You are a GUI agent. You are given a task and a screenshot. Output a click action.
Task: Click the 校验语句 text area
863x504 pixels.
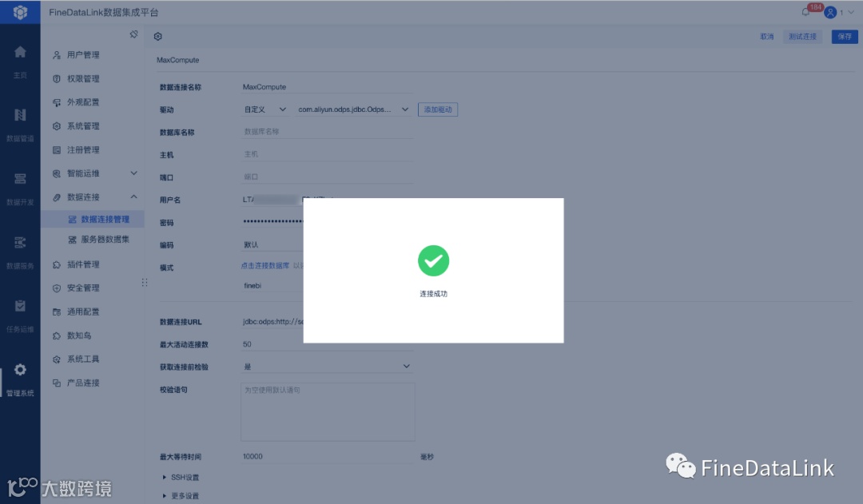(328, 412)
